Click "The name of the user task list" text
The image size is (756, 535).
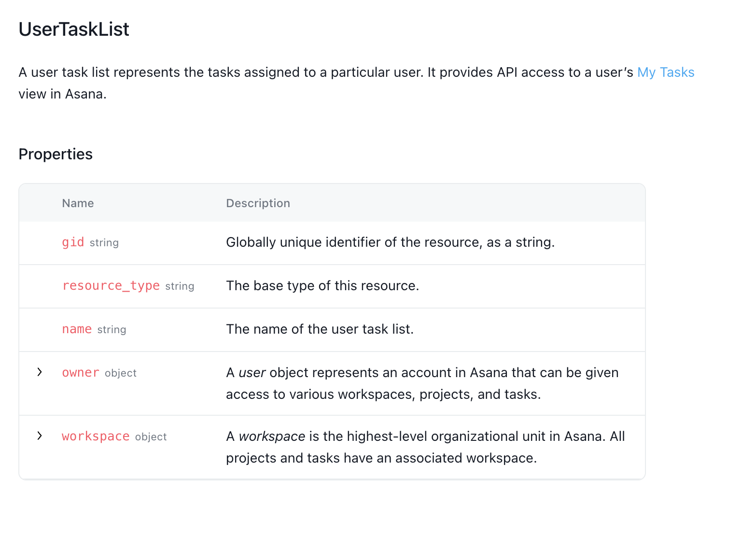pos(320,329)
